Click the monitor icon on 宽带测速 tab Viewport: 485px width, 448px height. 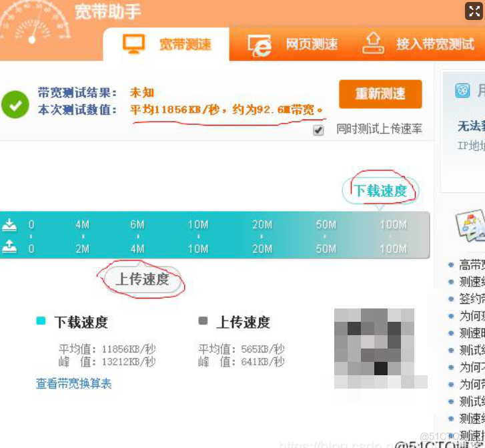(133, 44)
